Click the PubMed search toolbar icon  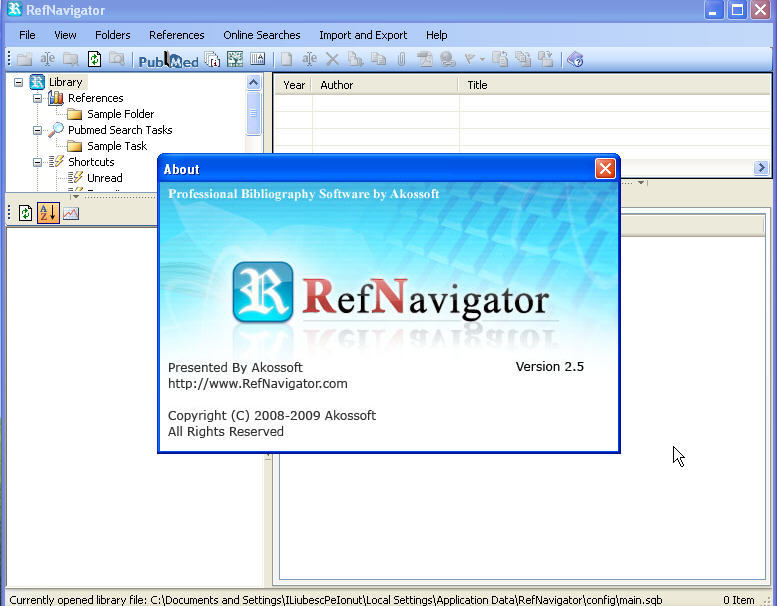[168, 60]
